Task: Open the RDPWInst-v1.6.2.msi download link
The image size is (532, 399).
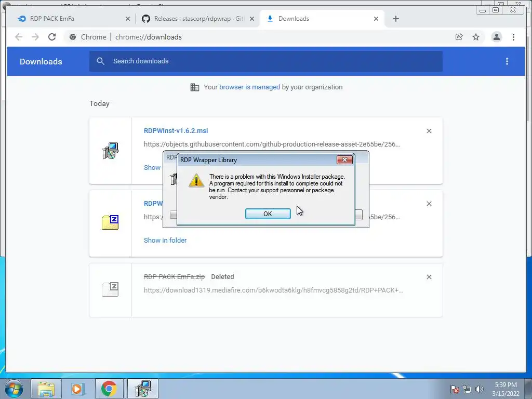Action: click(x=176, y=130)
